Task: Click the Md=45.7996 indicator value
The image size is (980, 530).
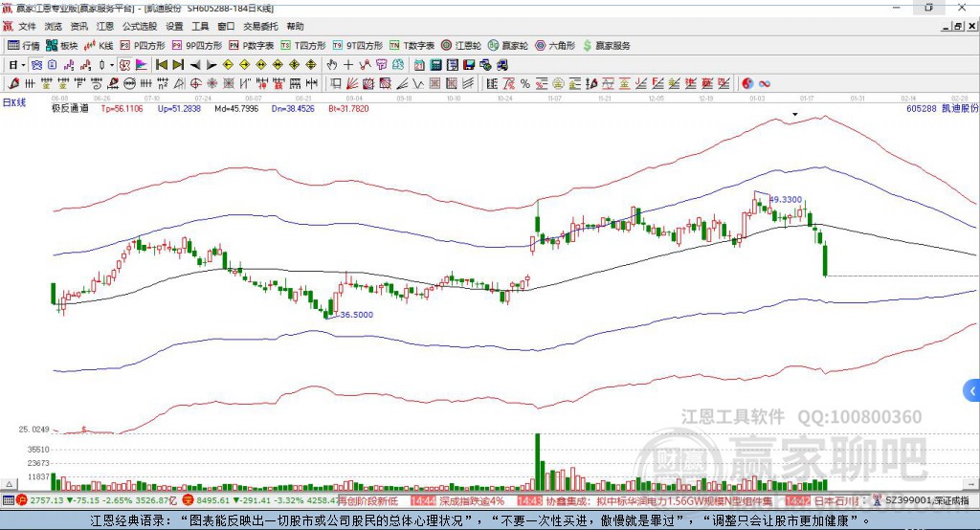Action: coord(236,109)
